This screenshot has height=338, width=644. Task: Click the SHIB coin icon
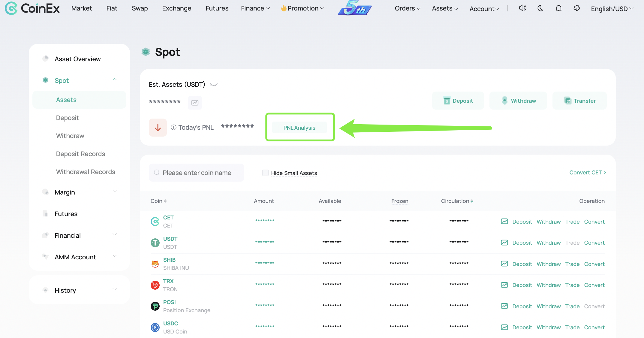tap(155, 264)
